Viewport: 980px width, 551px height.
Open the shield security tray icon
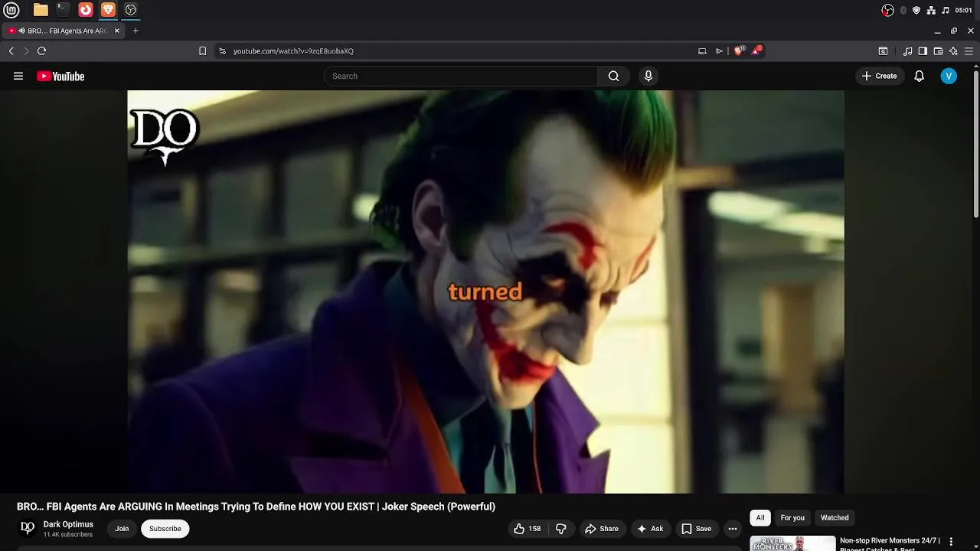[x=916, y=10]
